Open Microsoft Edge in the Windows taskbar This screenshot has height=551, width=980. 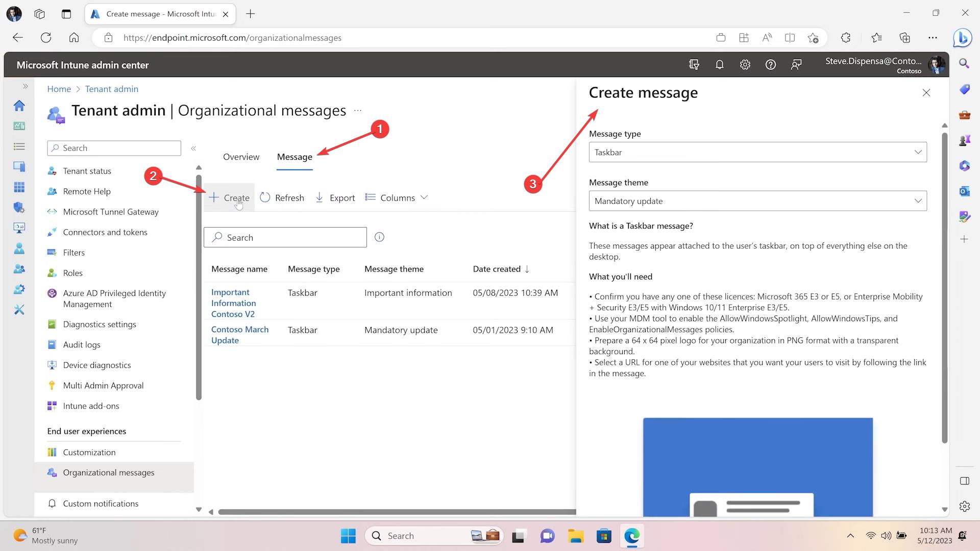coord(631,536)
